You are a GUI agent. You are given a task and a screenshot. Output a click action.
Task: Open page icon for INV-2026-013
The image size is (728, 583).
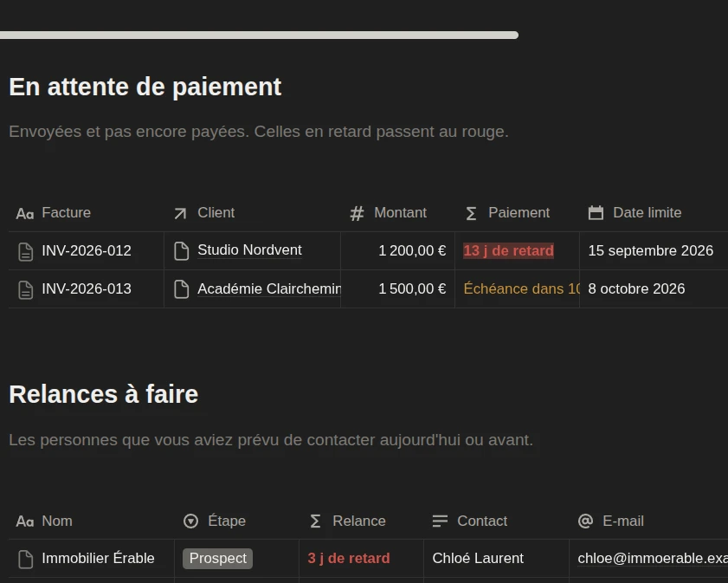25,289
